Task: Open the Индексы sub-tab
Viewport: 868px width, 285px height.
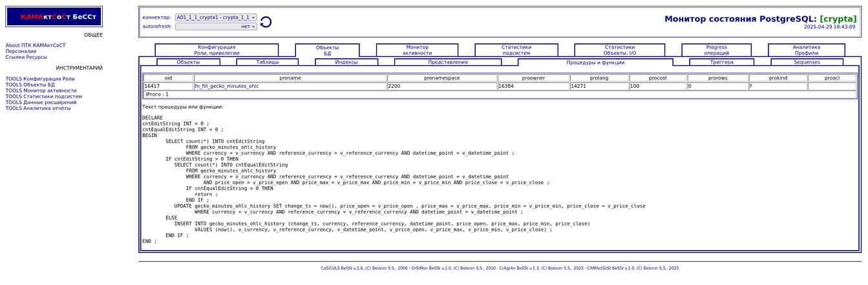Action: click(346, 62)
